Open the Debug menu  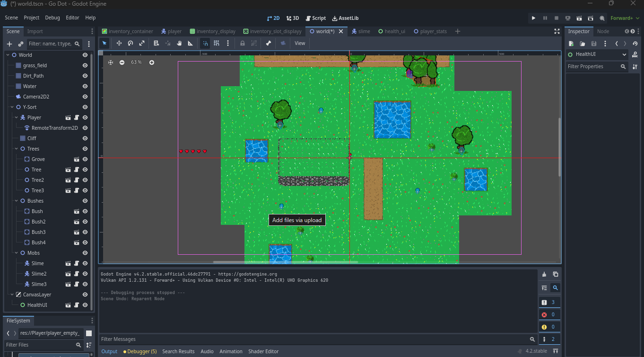pos(52,18)
